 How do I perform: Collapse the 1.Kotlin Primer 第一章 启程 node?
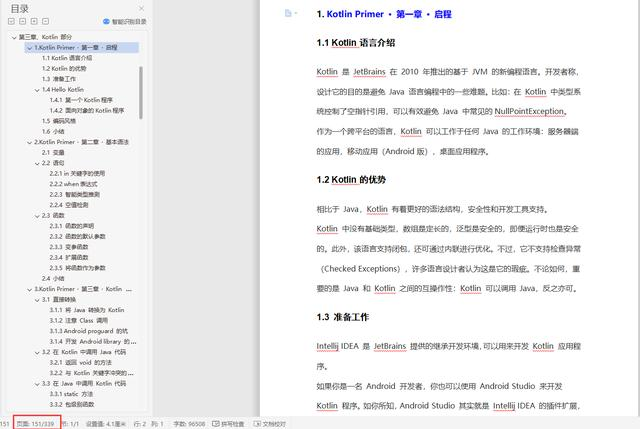(29, 48)
